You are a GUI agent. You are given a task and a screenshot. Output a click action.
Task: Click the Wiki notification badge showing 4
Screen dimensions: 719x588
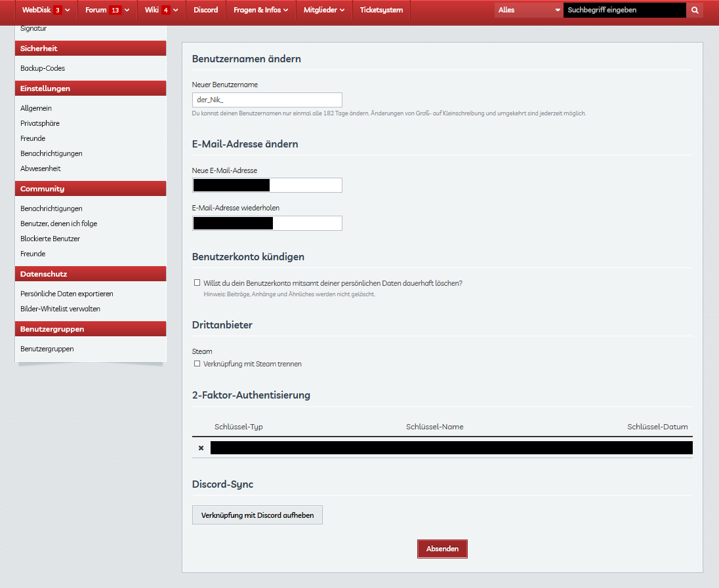[x=165, y=10]
